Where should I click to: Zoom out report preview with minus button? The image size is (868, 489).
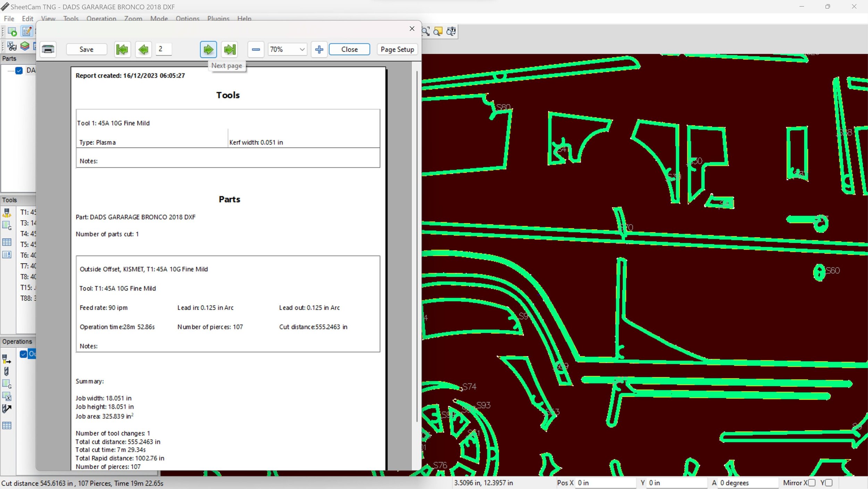tap(256, 49)
